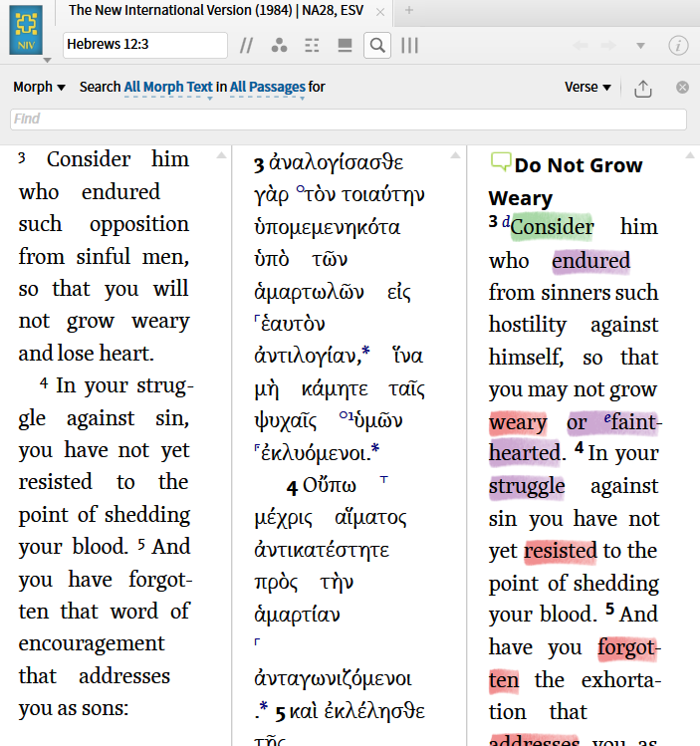Viewport: 700px width, 746px height.
Task: Change column layout bars icon
Action: tap(409, 45)
